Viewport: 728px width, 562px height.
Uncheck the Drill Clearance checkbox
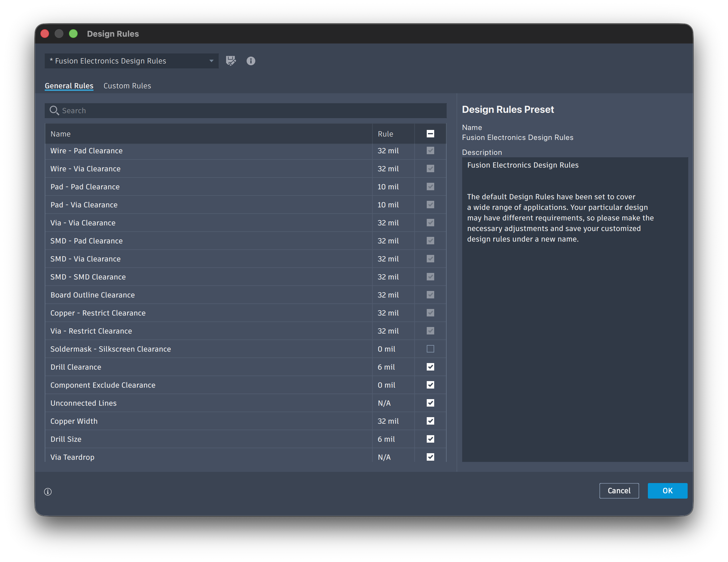click(x=430, y=367)
